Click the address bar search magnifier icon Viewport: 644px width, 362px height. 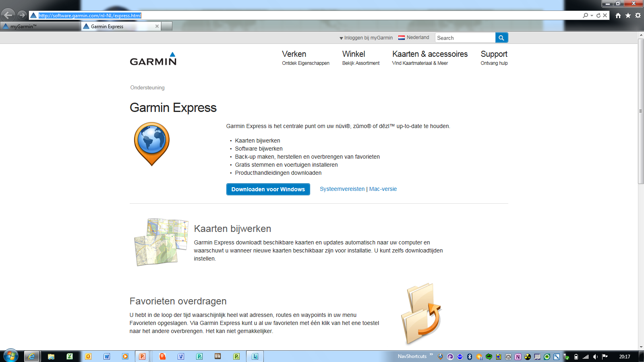(x=585, y=15)
